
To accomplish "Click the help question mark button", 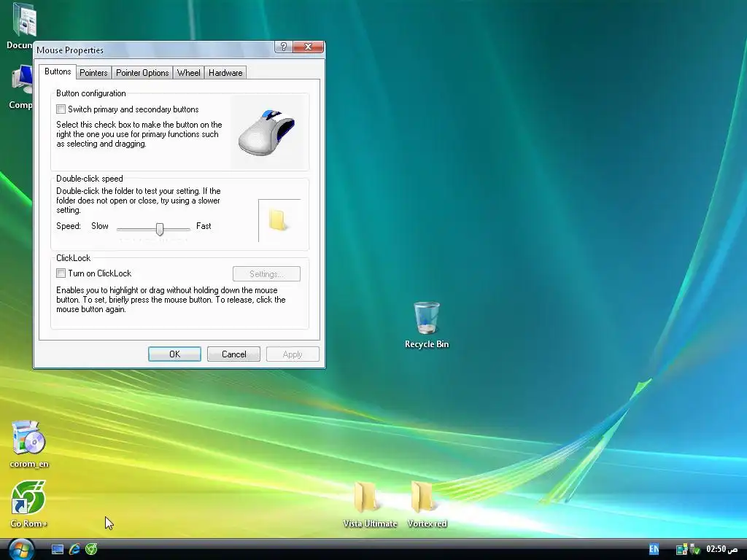I will click(284, 47).
